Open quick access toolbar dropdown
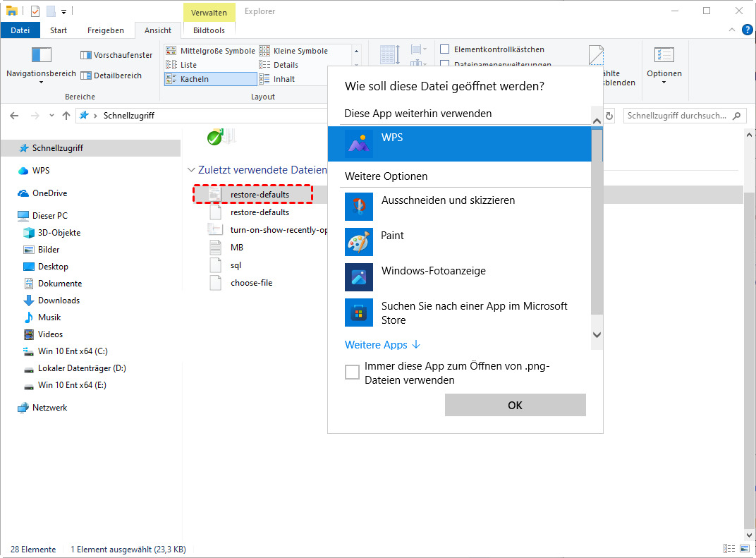756x558 pixels. point(63,11)
